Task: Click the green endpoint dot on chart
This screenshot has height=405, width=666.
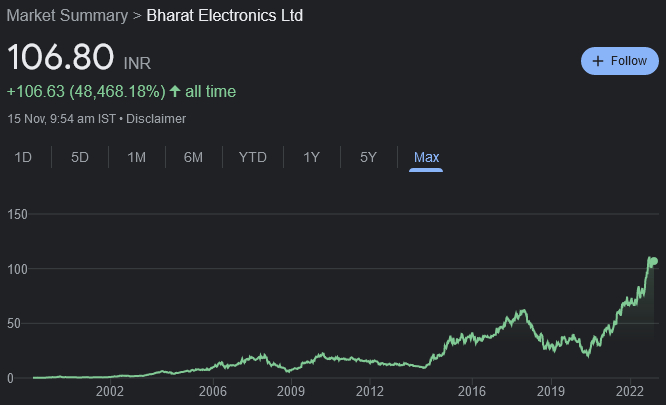Action: pos(653,262)
